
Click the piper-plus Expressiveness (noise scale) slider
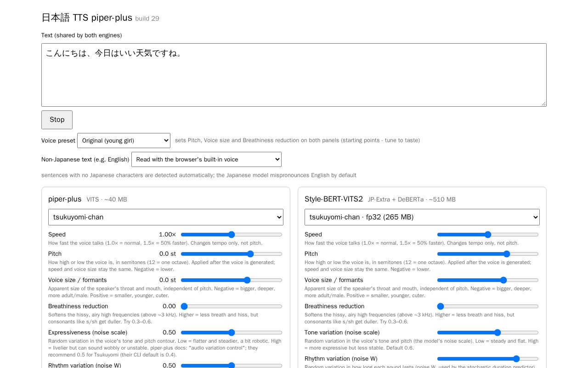[232, 333]
